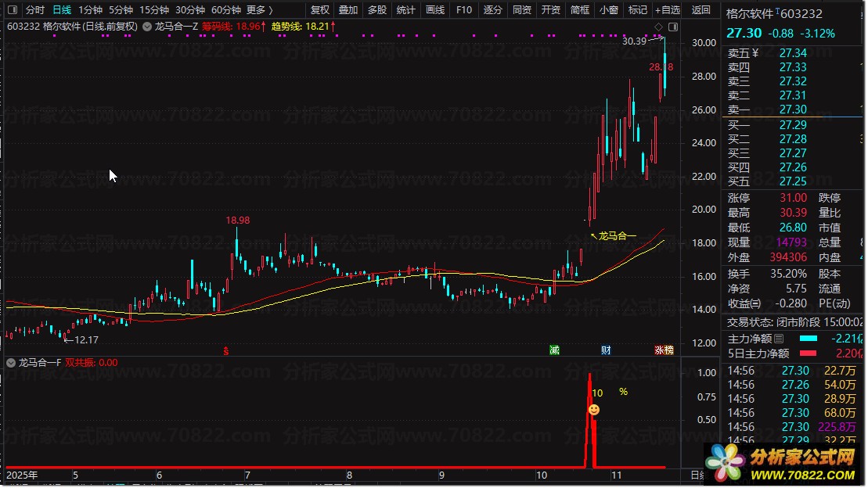Image resolution: width=868 pixels, height=488 pixels.
Task: Click 交易状态 闭市阶段 status line
Action: (x=794, y=322)
